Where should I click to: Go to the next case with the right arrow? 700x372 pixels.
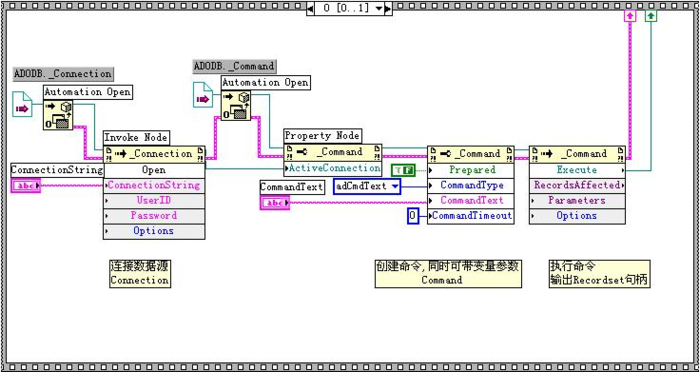[388, 8]
